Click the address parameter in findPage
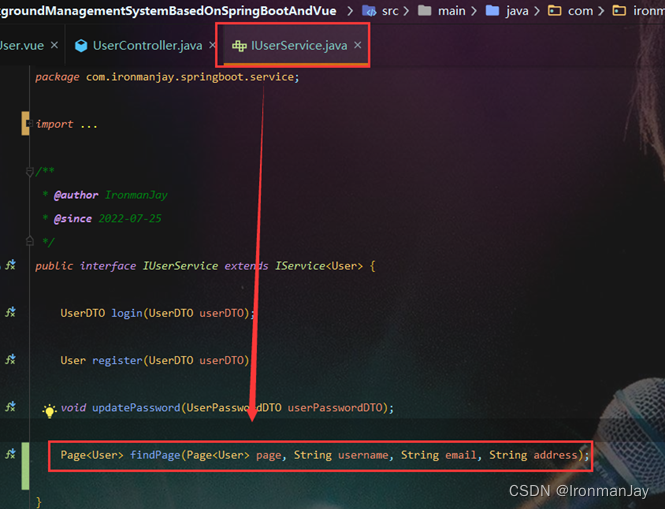This screenshot has height=509, width=665. coord(556,455)
